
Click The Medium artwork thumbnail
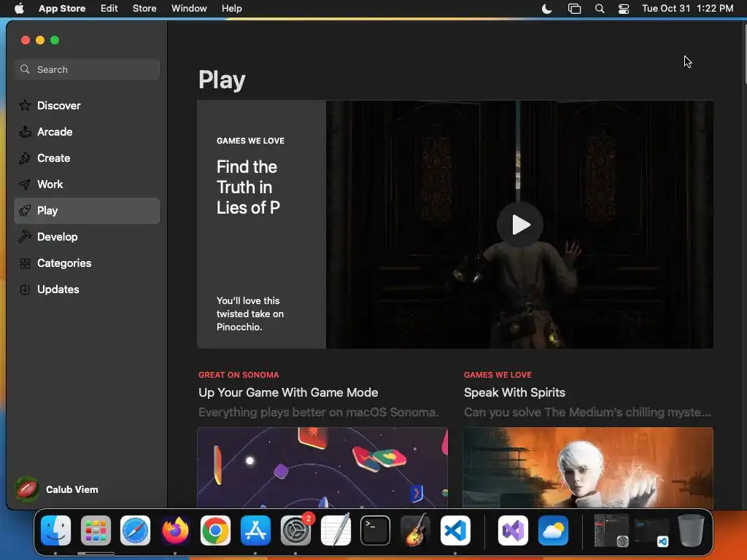[x=588, y=467]
